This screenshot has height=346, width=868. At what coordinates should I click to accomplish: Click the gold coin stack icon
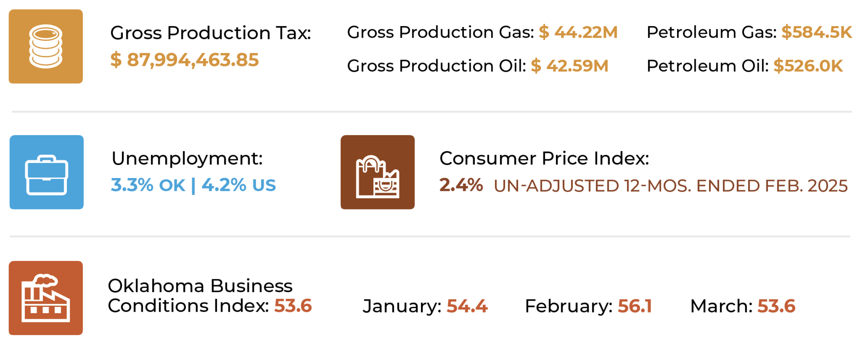click(x=46, y=46)
